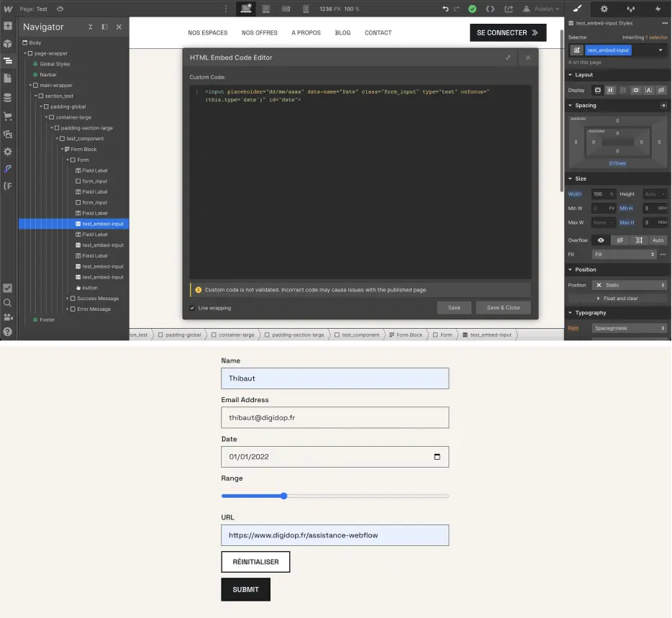Click the Save & Close button
Viewport: 672px width, 618px height.
pos(503,307)
